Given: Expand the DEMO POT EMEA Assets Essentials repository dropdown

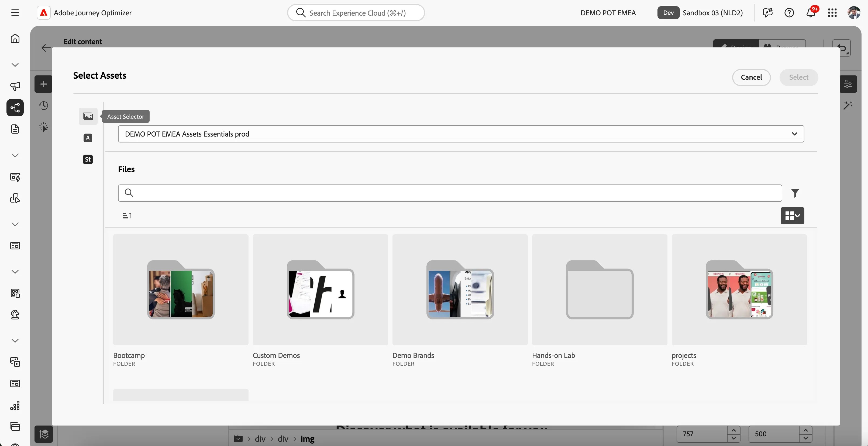Looking at the screenshot, I should click(461, 134).
